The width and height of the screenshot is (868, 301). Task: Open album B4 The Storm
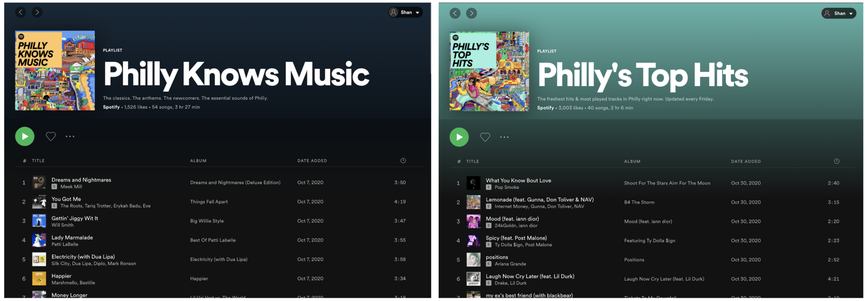[639, 202]
